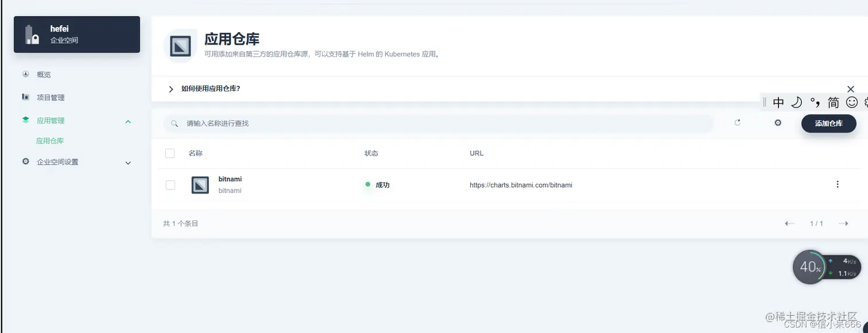
Task: Click the bitnami charts URL text
Action: tap(521, 185)
